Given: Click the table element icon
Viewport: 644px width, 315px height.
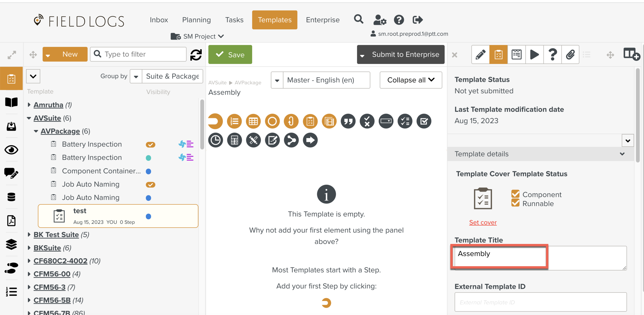Looking at the screenshot, I should [x=253, y=121].
